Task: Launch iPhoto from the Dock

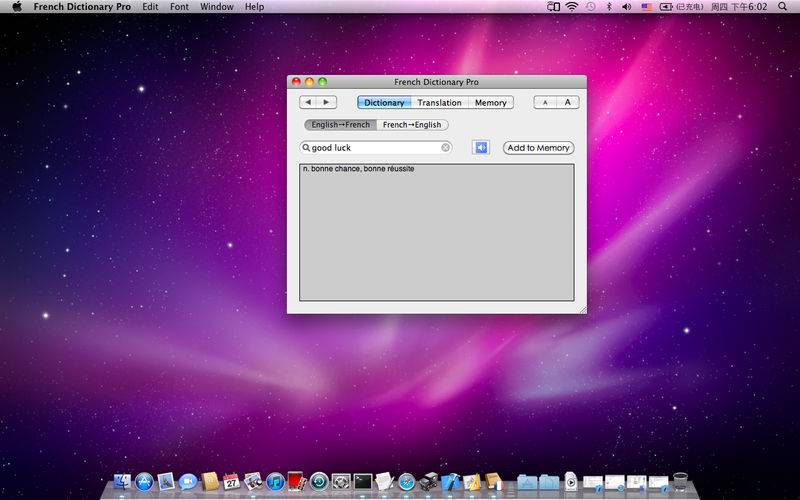Action: [253, 481]
